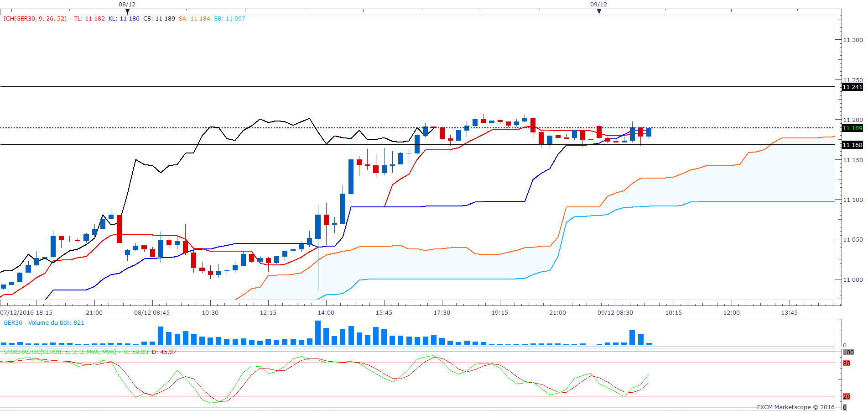Click the blue KL: 11 186 legend entry
The width and height of the screenshot is (868, 411).
[x=124, y=19]
